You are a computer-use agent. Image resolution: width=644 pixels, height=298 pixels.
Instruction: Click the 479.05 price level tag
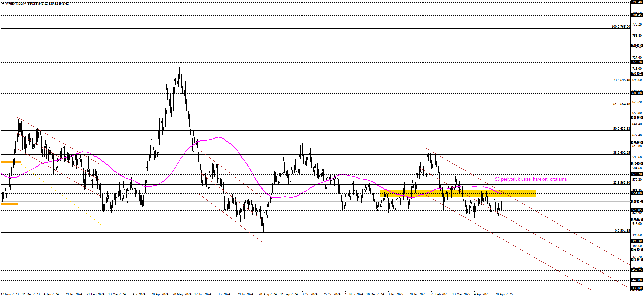point(637,250)
